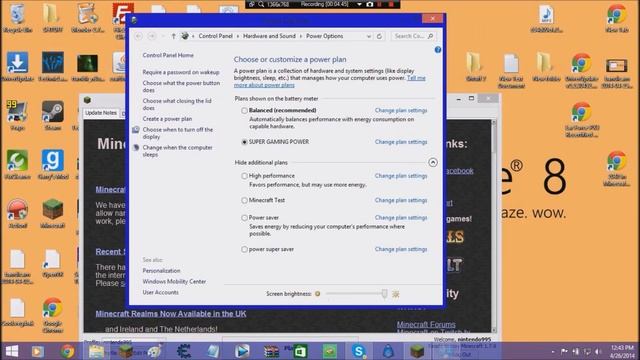Screen dimensions: 640x360
Task: Click Control Panel icon in address bar
Action: click(185, 36)
